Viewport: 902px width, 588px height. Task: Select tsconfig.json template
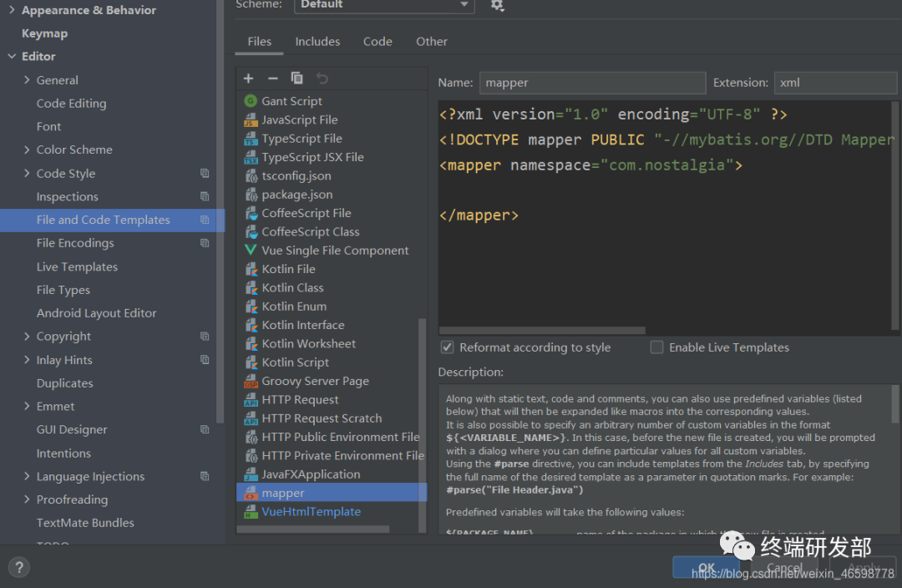click(x=296, y=176)
